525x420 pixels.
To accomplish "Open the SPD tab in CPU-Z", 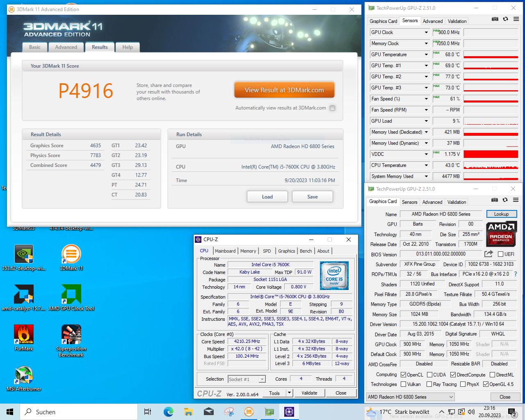I will point(267,251).
